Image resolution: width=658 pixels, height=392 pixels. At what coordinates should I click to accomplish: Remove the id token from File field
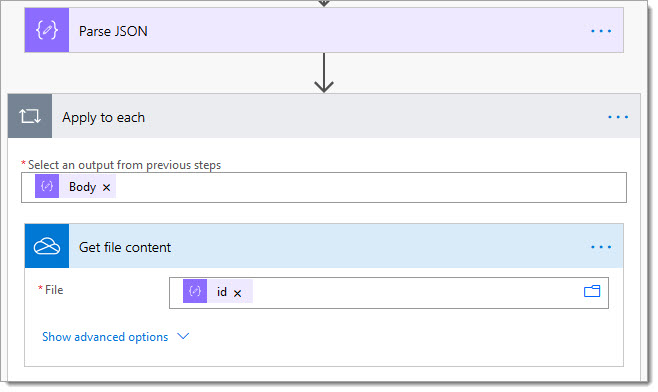pyautogui.click(x=238, y=293)
